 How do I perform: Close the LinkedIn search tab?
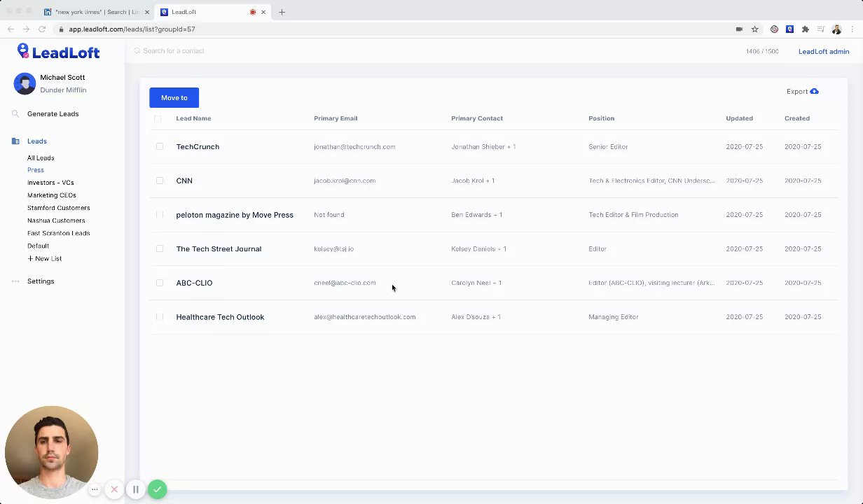[x=146, y=12]
